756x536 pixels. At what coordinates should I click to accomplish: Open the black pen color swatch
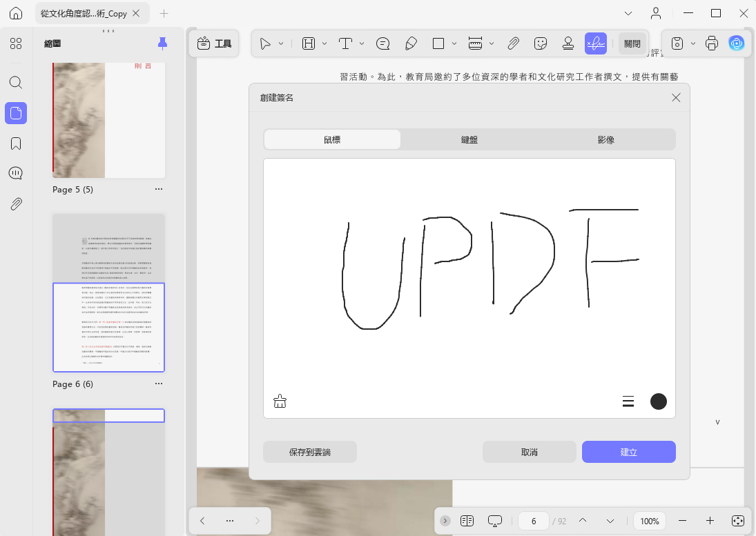[x=658, y=401]
